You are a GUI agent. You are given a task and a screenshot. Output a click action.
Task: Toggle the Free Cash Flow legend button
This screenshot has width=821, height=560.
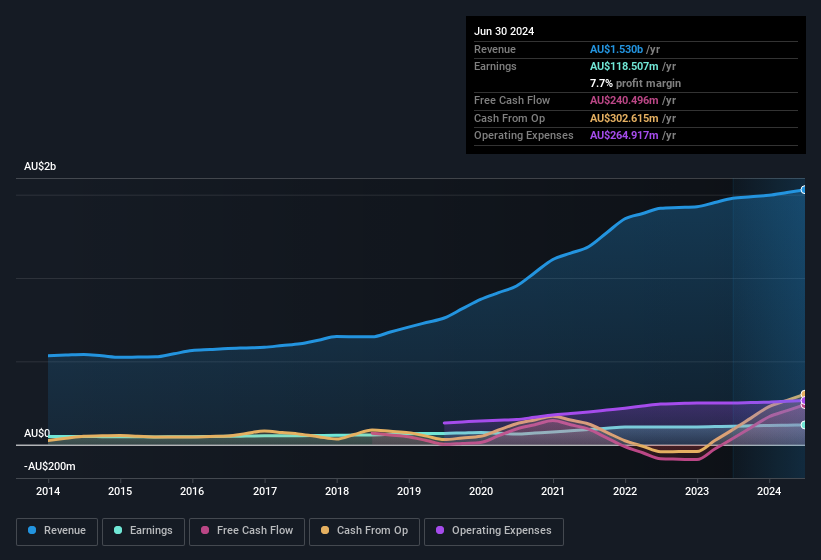pos(247,531)
